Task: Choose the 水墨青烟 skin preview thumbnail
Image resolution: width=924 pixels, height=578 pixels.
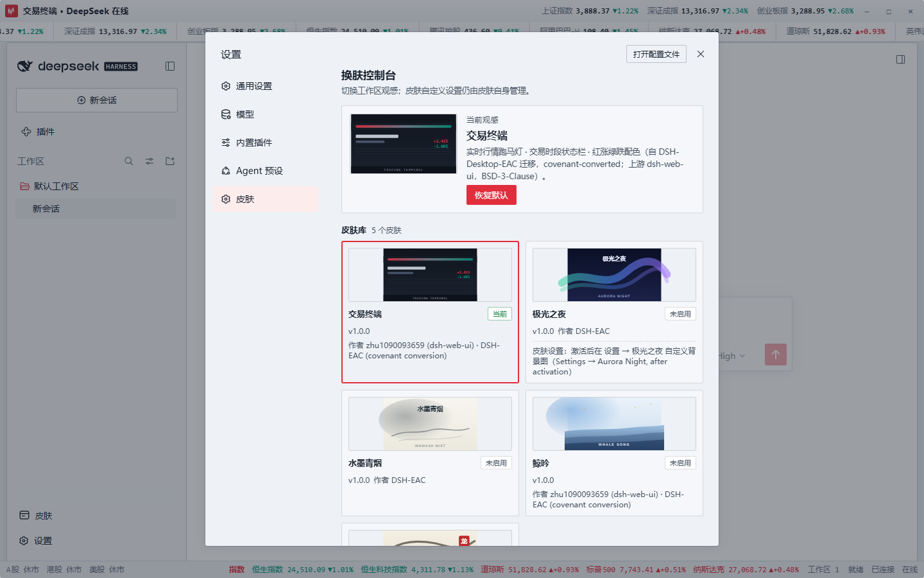Action: [430, 424]
